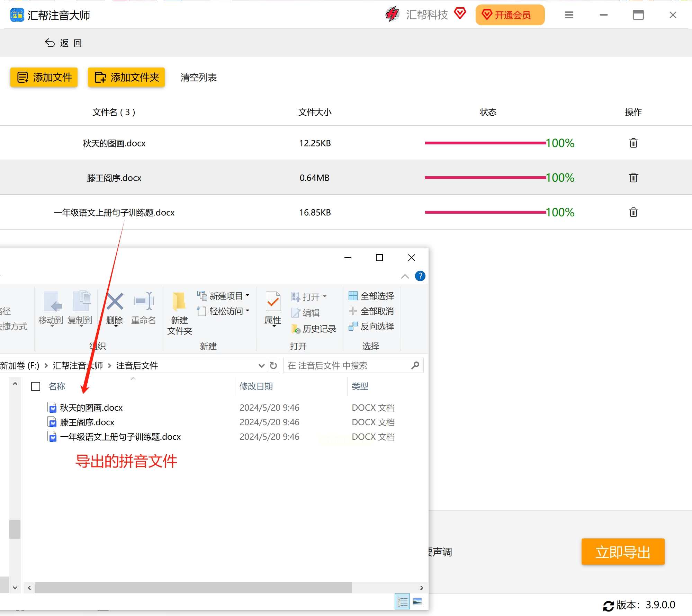Open the address bar history dropdown arrow

262,366
